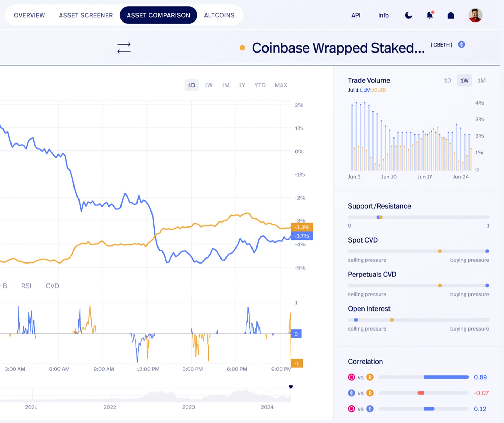Click the Bitcoin icon in the first correlation row
Screen dimensions: 504x423
[x=370, y=377]
